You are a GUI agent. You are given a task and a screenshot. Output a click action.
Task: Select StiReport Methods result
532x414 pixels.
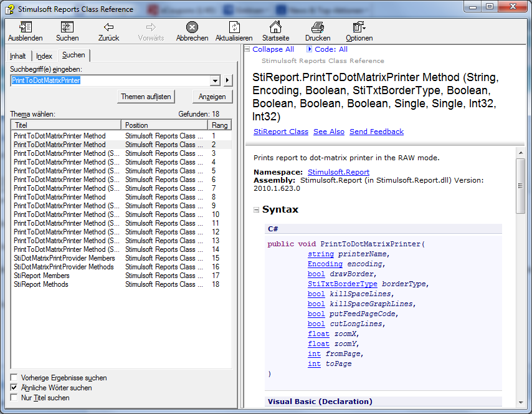121,284
